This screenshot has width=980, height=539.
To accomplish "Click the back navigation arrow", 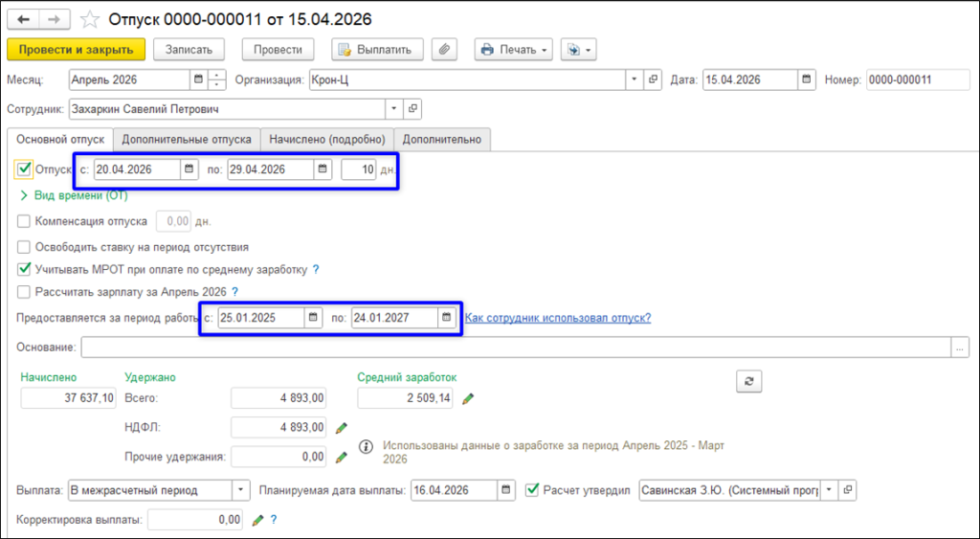I will click(x=23, y=19).
